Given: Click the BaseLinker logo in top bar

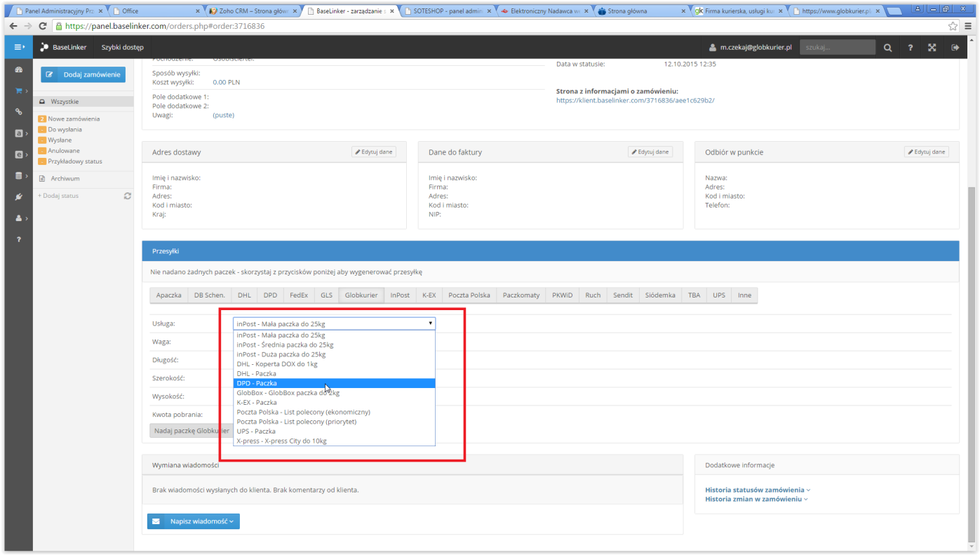Looking at the screenshot, I should point(63,47).
